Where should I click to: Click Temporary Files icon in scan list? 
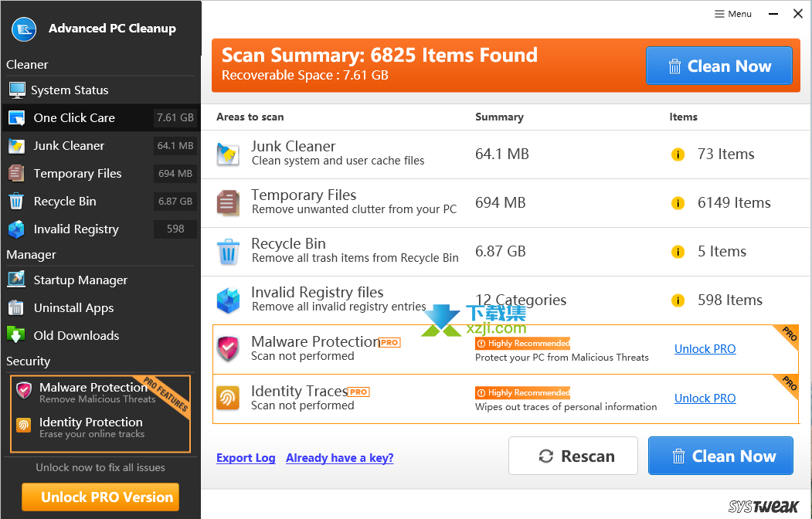click(228, 203)
